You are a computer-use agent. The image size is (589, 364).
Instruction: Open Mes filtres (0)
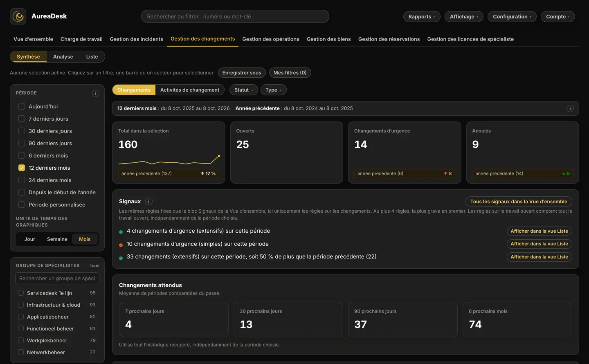pos(290,73)
